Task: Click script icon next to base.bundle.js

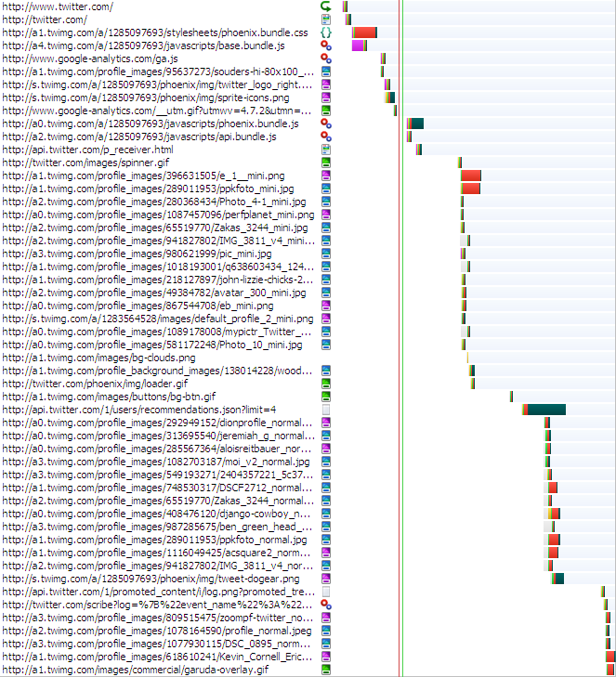Action: coord(326,46)
